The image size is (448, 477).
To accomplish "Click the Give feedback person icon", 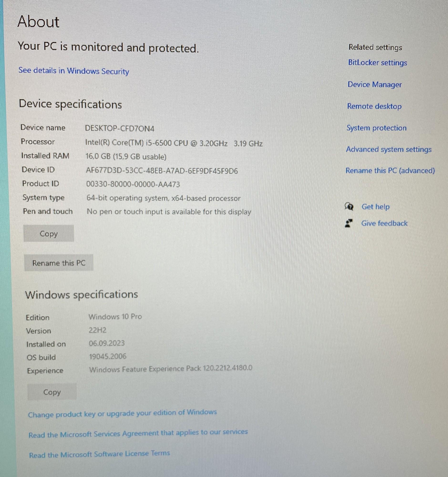I will tap(349, 223).
